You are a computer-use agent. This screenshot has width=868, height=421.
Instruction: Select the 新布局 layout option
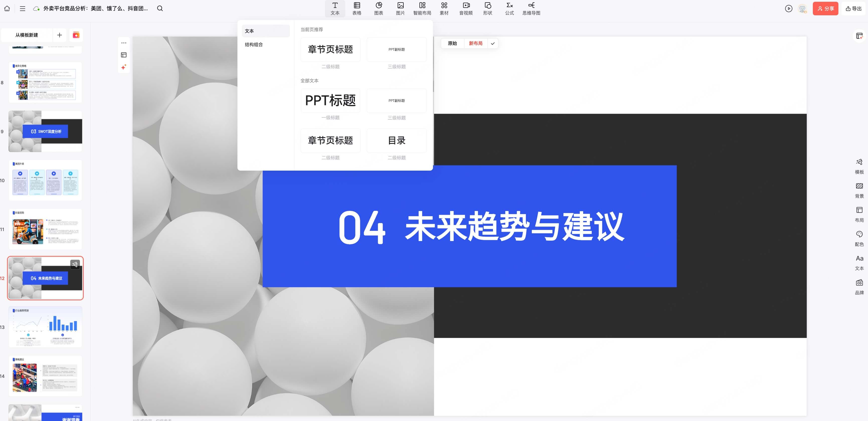[x=475, y=43]
